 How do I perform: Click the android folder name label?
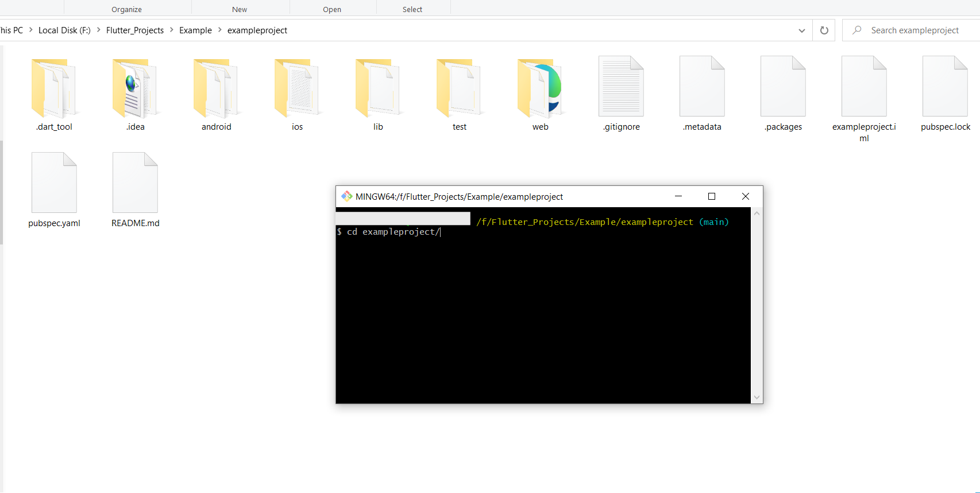(x=216, y=127)
